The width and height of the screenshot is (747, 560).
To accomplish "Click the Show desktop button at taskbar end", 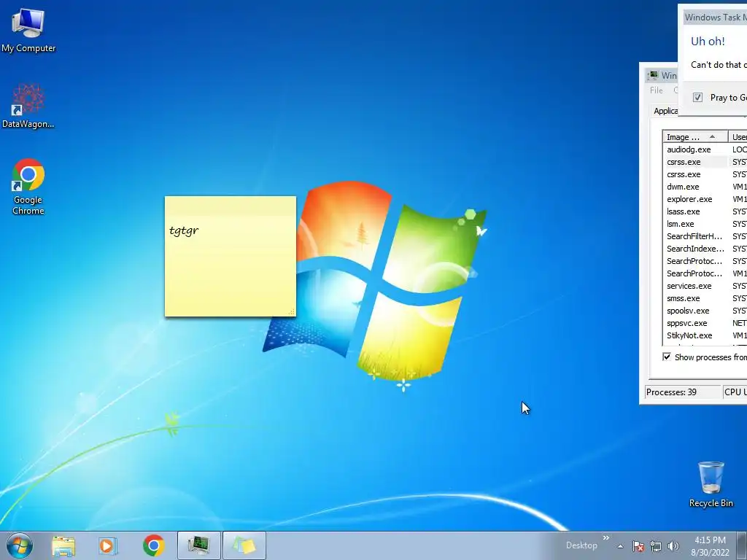I will (x=742, y=545).
